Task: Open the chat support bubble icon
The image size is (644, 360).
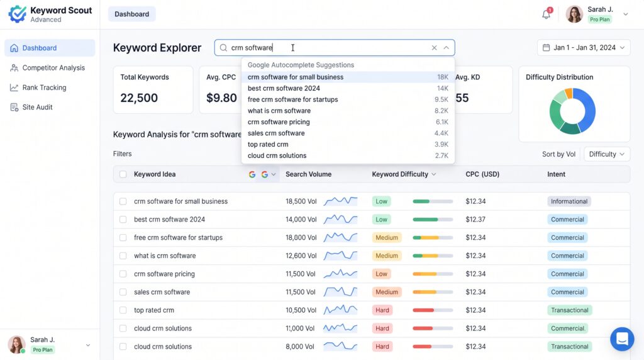Action: click(622, 339)
